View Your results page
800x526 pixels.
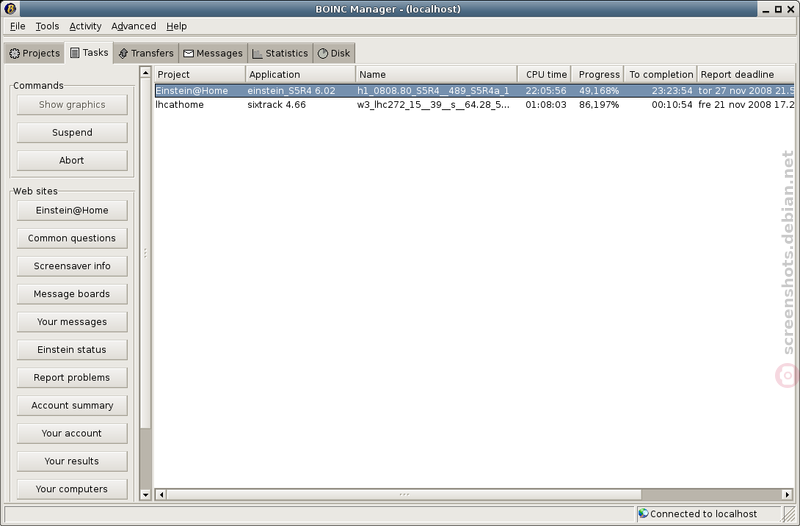[72, 461]
